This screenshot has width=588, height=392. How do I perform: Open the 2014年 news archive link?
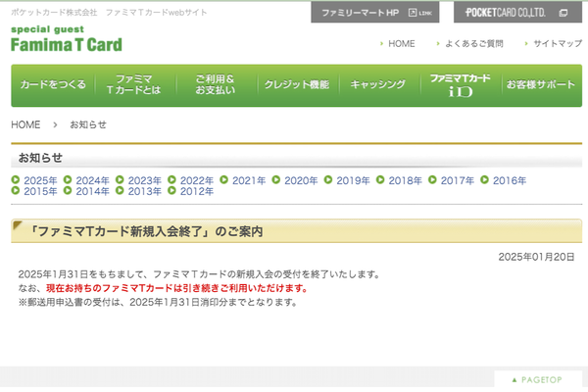point(93,192)
